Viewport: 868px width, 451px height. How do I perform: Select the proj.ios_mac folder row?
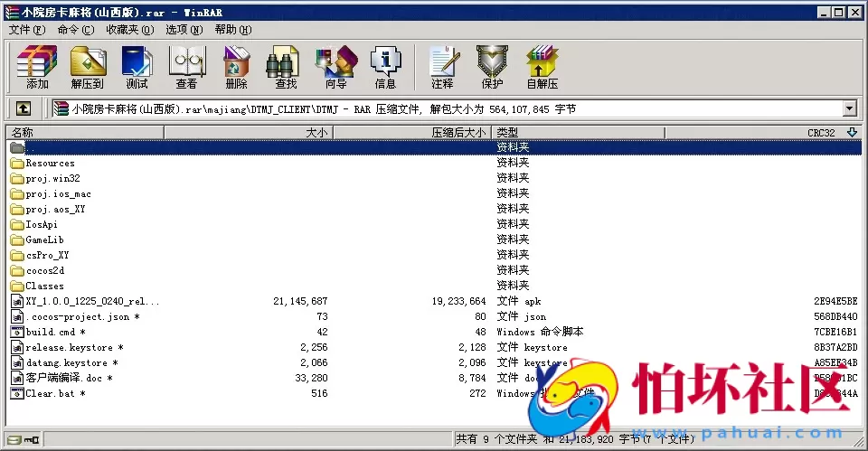tap(435, 193)
